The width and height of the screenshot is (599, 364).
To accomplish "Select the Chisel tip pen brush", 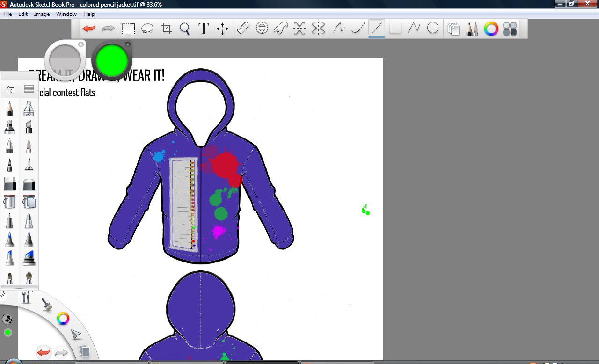I will 29,127.
